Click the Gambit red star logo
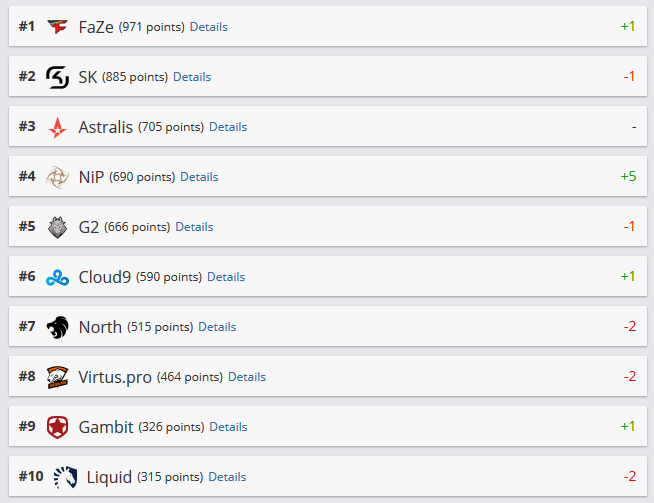Image resolution: width=654 pixels, height=503 pixels. 57,427
